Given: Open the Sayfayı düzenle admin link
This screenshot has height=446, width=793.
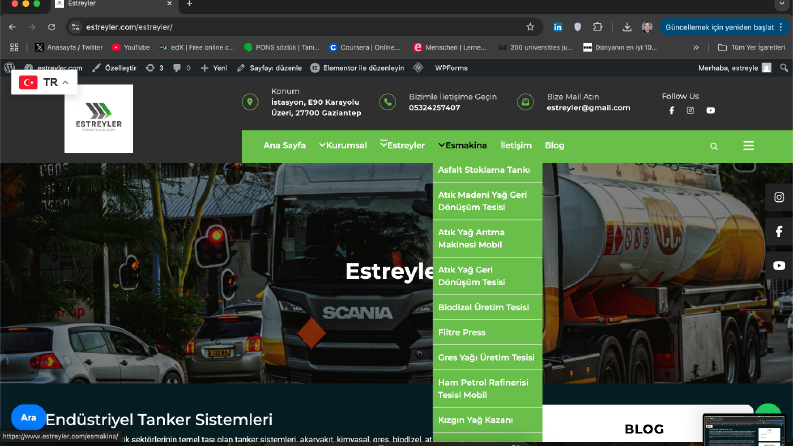Looking at the screenshot, I should [x=269, y=68].
